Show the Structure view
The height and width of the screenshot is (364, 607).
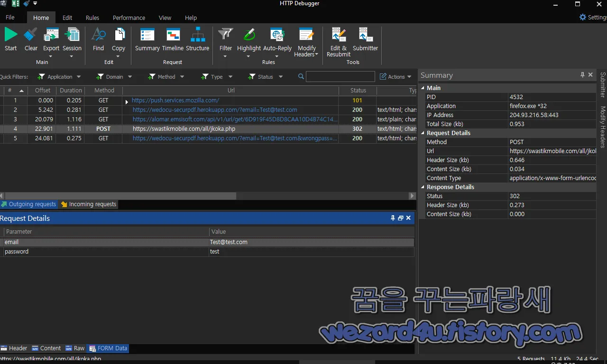[x=197, y=39]
